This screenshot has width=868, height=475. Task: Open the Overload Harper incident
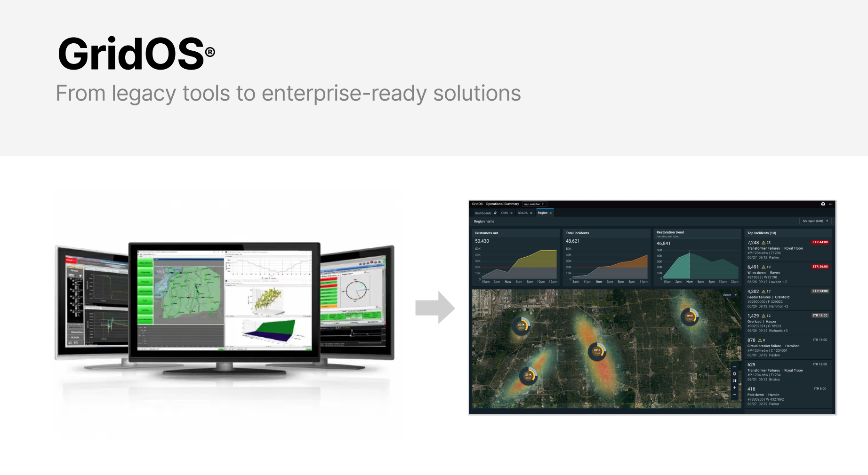tap(788, 323)
